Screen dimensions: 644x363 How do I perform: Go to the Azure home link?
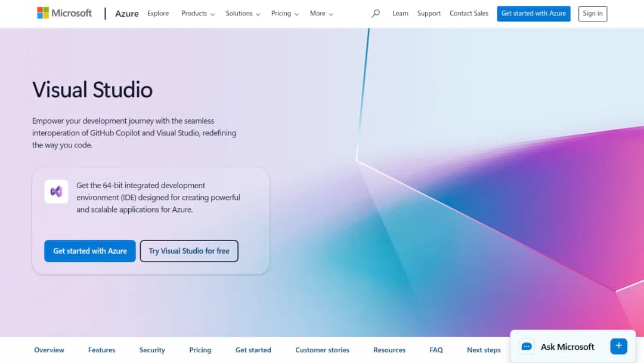pos(126,14)
